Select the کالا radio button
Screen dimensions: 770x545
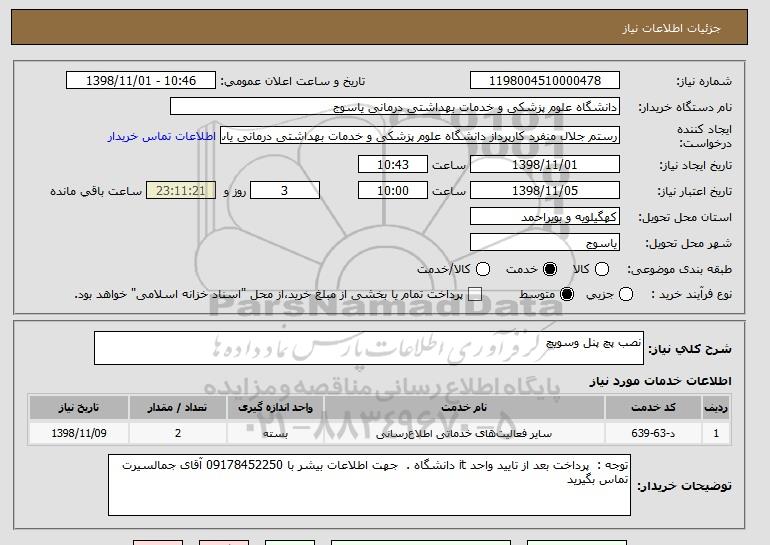(x=602, y=269)
